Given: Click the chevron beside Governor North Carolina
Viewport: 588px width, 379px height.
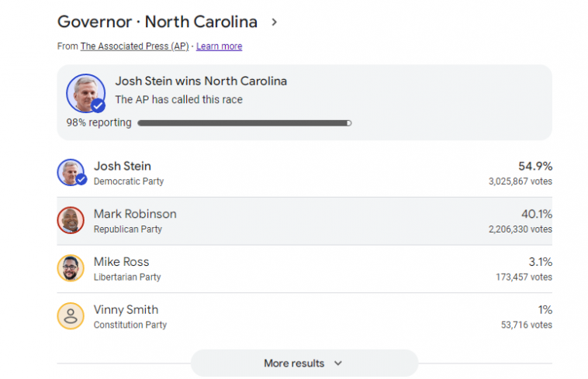Looking at the screenshot, I should (274, 22).
